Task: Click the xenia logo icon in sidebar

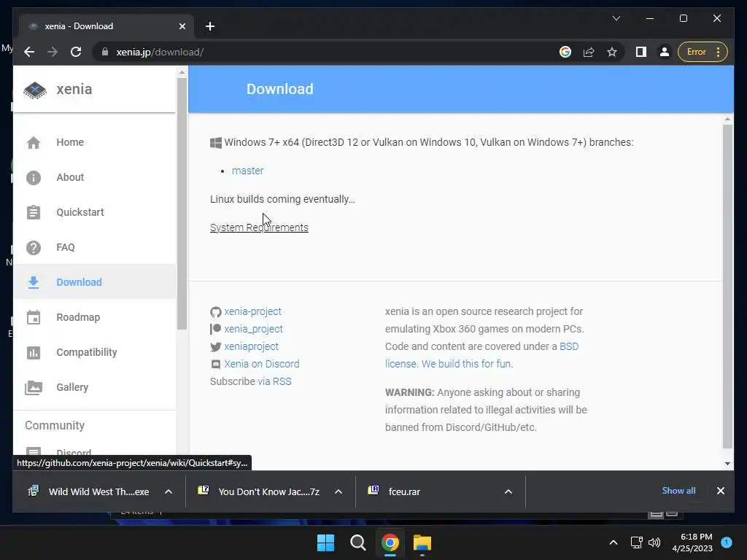Action: 35,90
